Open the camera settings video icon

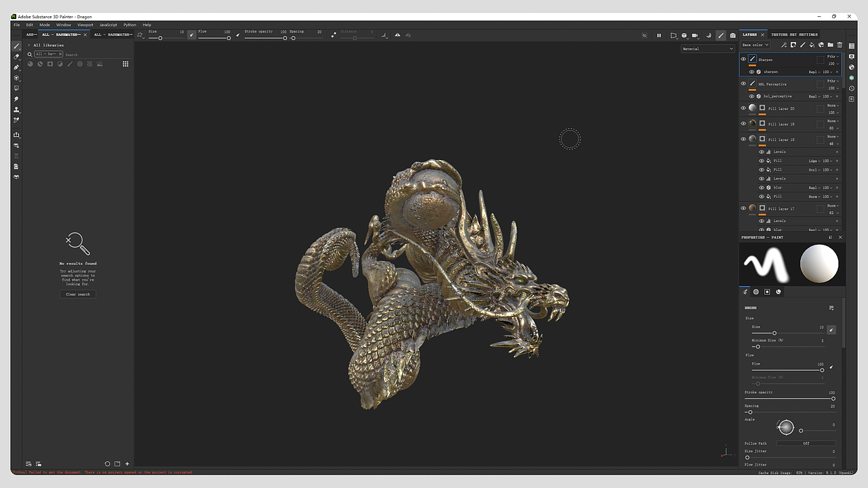[x=695, y=35]
